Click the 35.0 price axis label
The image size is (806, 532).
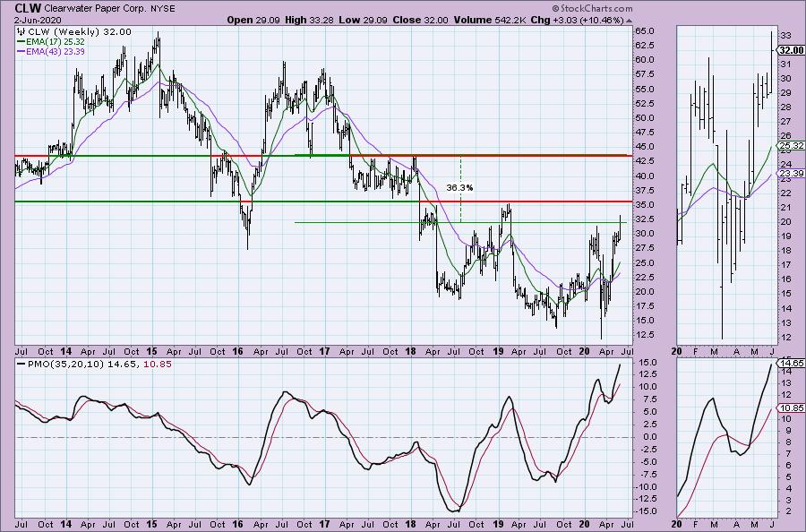point(644,204)
